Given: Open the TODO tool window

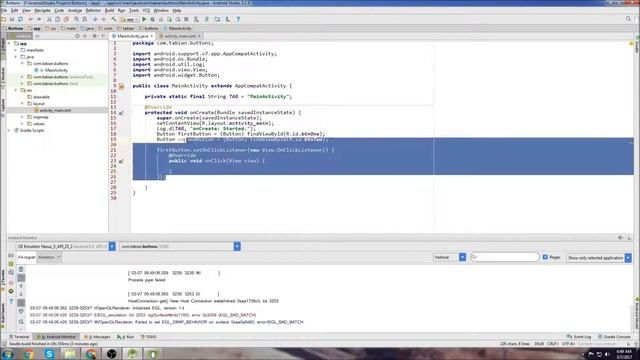Looking at the screenshot, I should 149,337.
